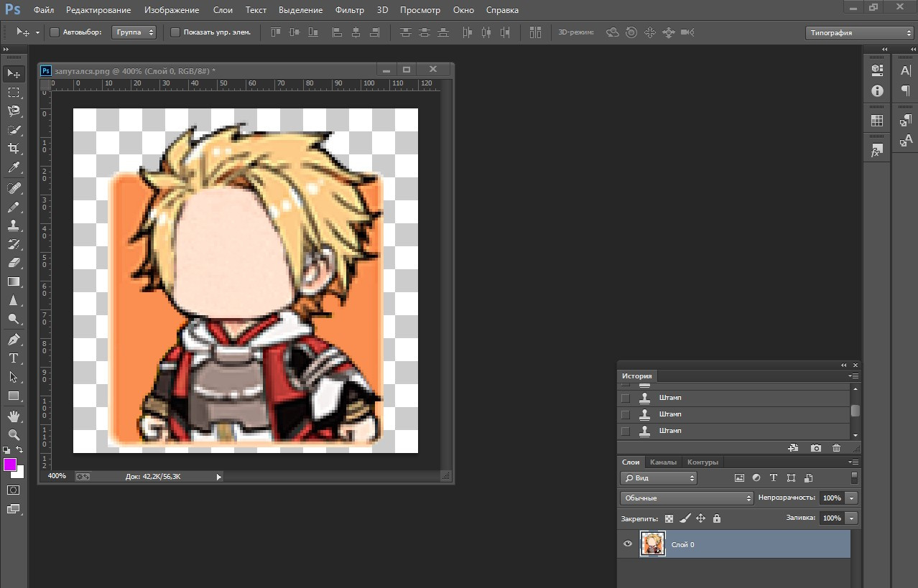Viewport: 918px width, 588px height.
Task: Click the delete state trash icon in History
Action: pos(836,448)
